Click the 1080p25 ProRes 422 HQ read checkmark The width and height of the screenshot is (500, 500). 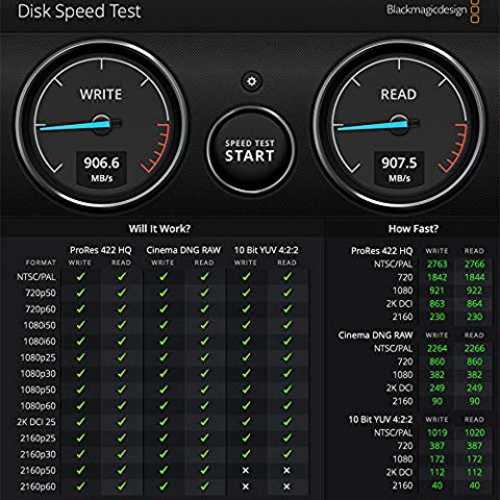click(x=122, y=357)
